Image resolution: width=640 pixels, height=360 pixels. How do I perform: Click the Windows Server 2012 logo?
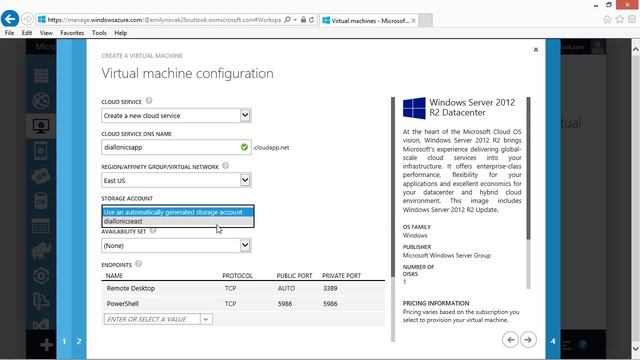(414, 108)
